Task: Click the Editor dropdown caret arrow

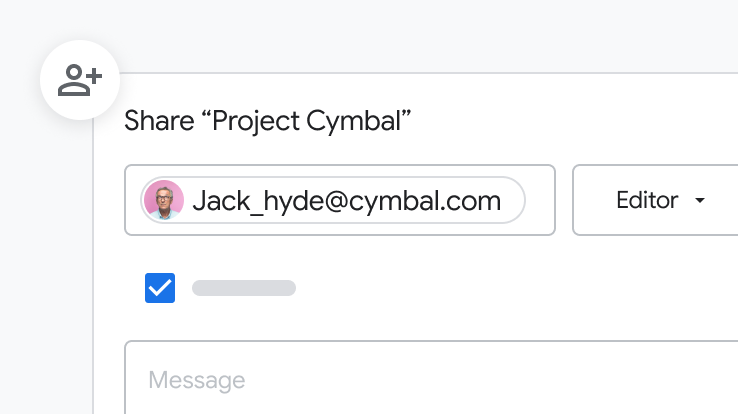Action: 700,201
